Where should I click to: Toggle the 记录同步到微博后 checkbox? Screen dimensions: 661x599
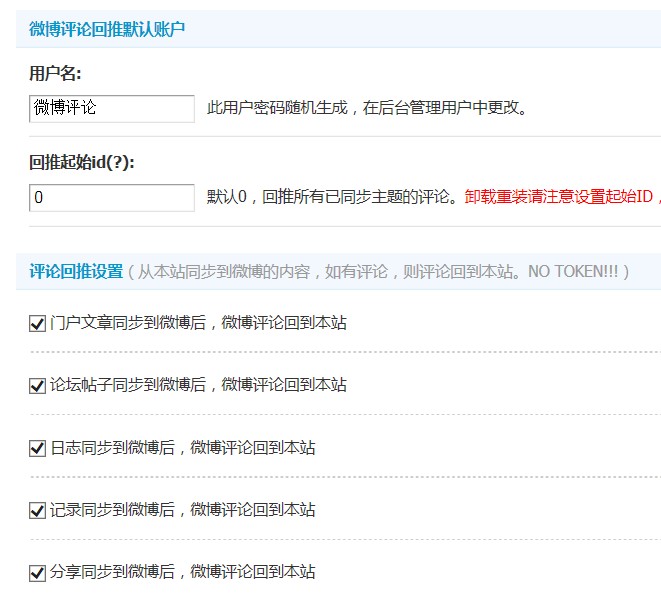(x=38, y=510)
